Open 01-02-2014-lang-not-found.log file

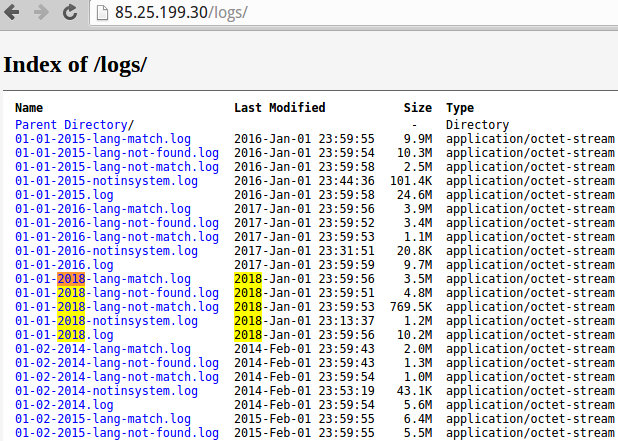pos(116,363)
